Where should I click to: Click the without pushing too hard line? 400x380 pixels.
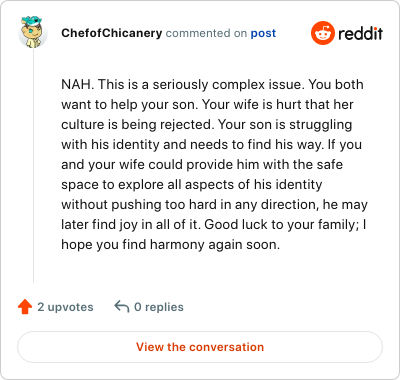[x=214, y=204]
